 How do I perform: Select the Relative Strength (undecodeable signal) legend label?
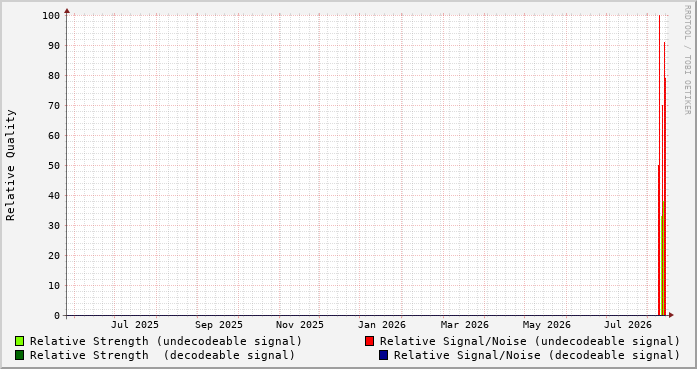pos(166,341)
